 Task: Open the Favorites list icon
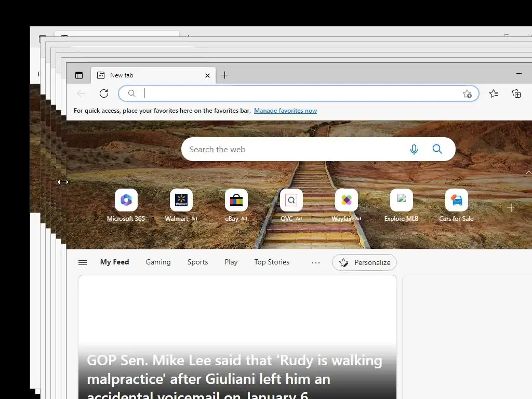click(x=494, y=94)
